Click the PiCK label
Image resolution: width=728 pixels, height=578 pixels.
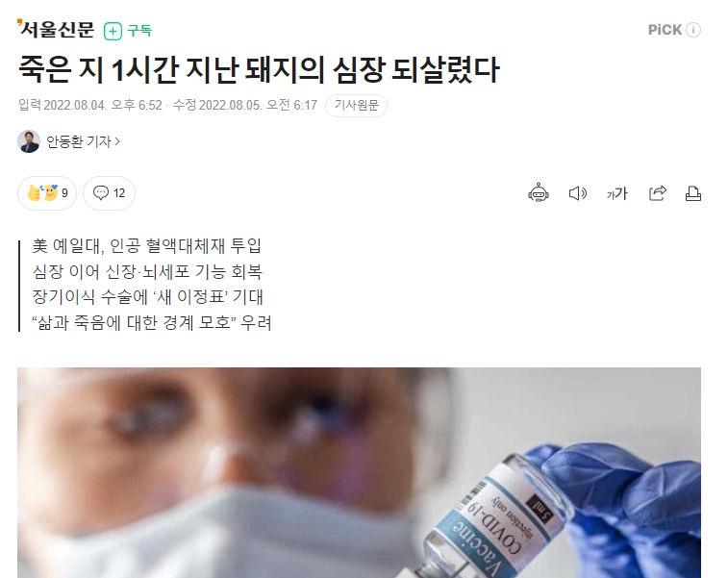(x=665, y=30)
